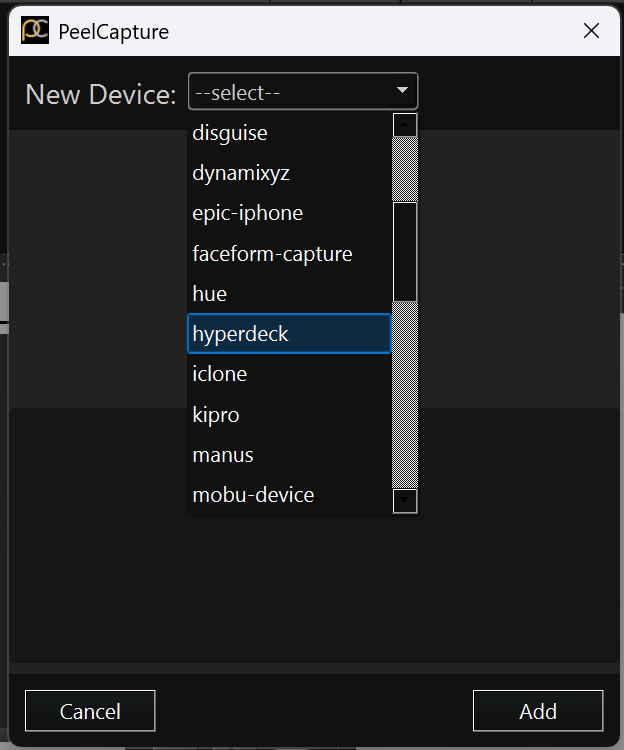
Task: Select the highlighted hyperdeck entry
Action: tap(289, 334)
